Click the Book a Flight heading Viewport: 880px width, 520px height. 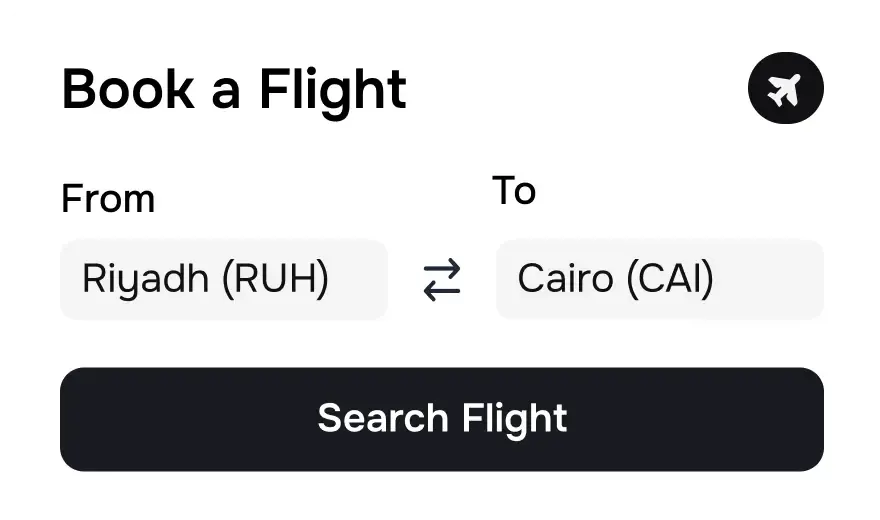point(234,89)
